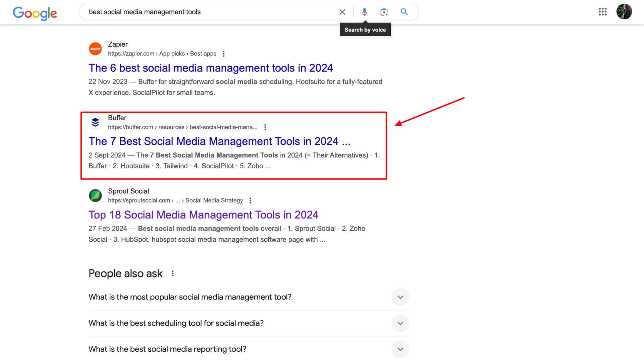
Task: Click the Buffer favicon
Action: click(x=95, y=122)
